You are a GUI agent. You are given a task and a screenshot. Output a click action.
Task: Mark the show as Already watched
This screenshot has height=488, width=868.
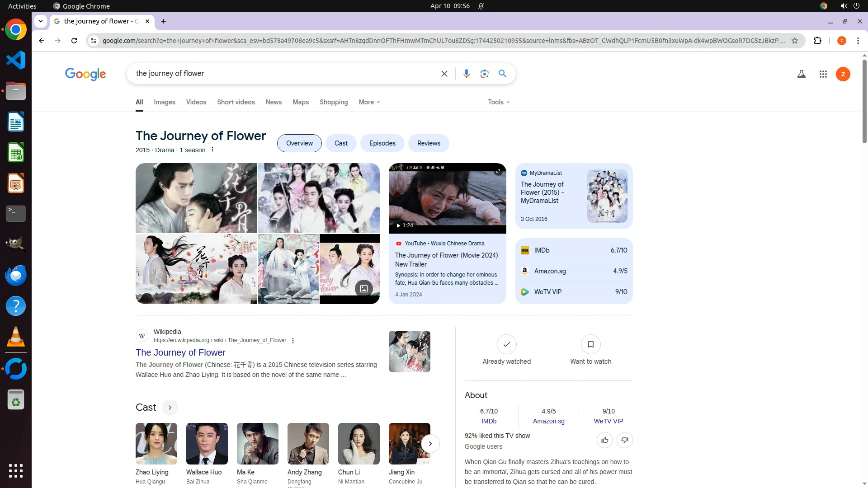506,345
